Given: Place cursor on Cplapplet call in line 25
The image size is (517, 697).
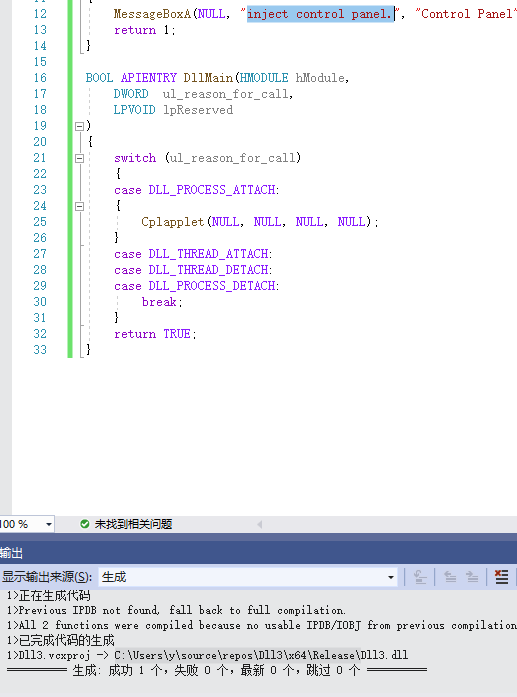Looking at the screenshot, I should point(172,222).
